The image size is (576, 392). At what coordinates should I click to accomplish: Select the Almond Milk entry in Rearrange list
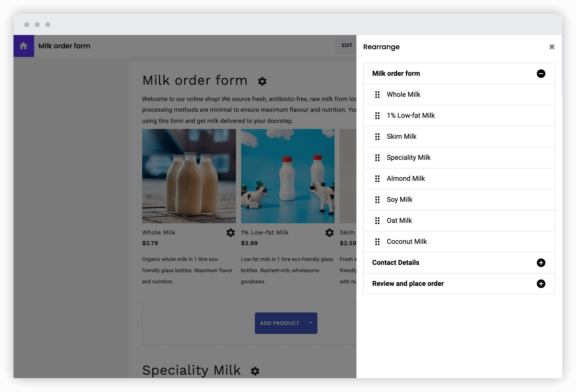tap(406, 178)
